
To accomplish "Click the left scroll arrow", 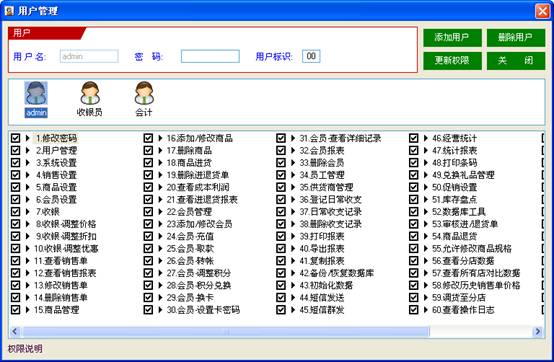I will pyautogui.click(x=14, y=331).
